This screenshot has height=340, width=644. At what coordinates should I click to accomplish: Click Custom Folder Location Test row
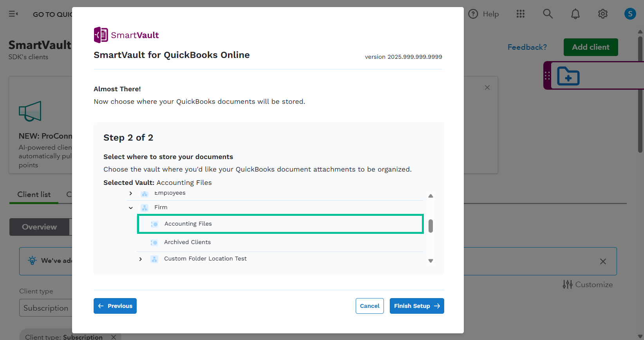pyautogui.click(x=280, y=259)
